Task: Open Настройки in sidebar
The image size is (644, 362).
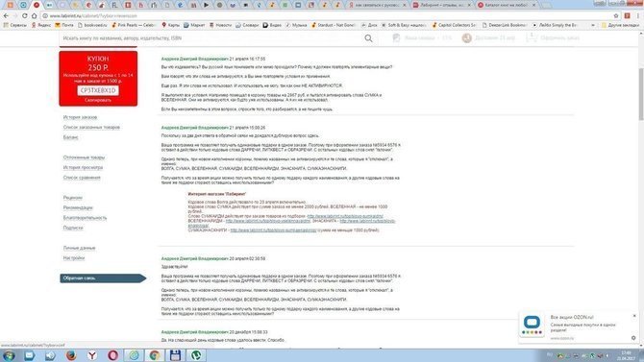Action: (x=74, y=257)
